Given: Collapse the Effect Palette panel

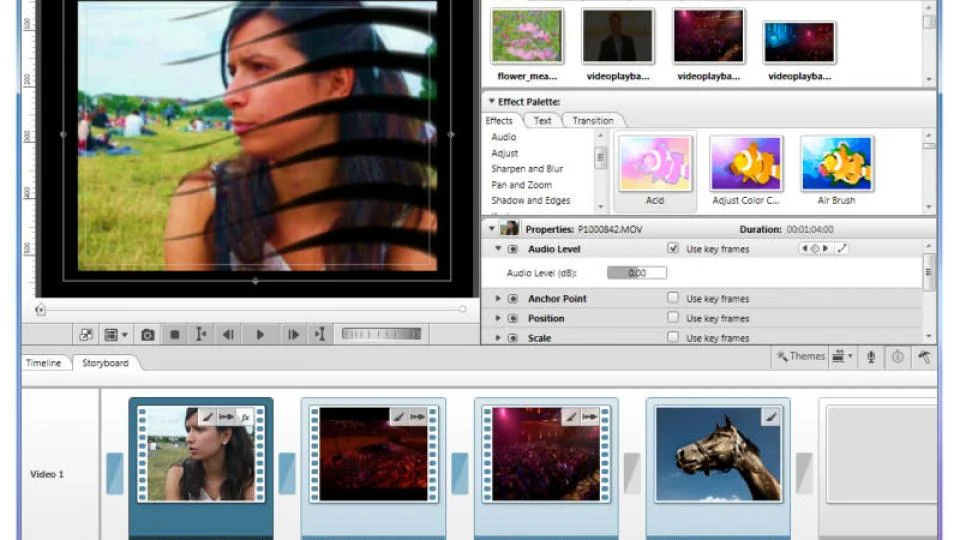Looking at the screenshot, I should pyautogui.click(x=491, y=101).
